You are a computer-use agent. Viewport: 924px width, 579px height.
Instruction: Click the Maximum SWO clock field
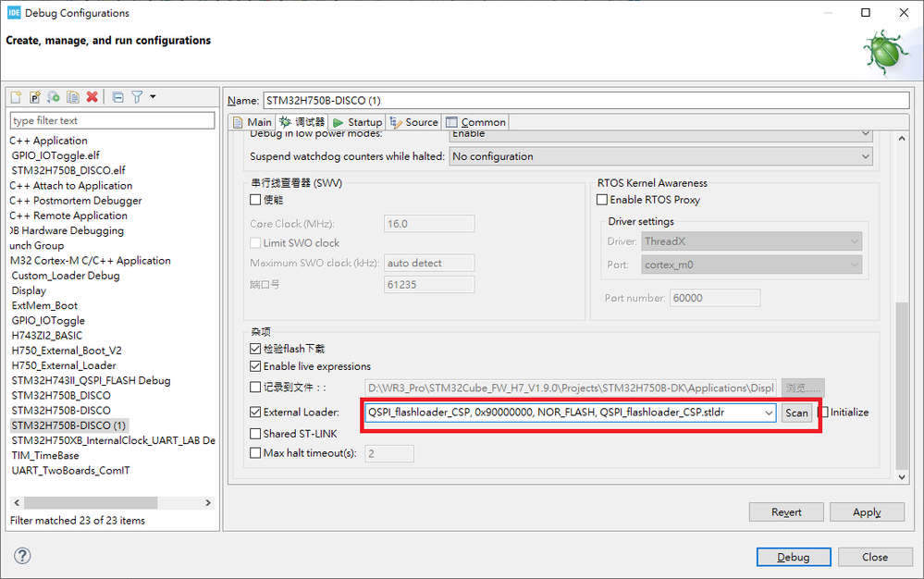[x=429, y=264]
